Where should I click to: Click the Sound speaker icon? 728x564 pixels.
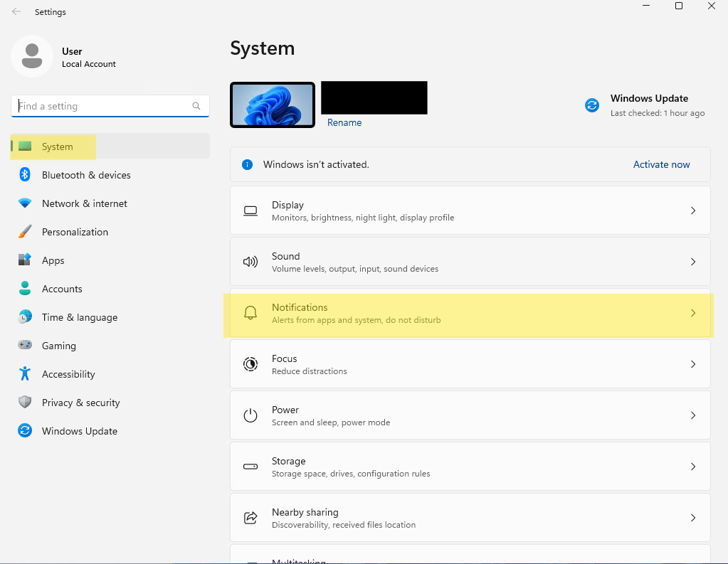(x=250, y=262)
